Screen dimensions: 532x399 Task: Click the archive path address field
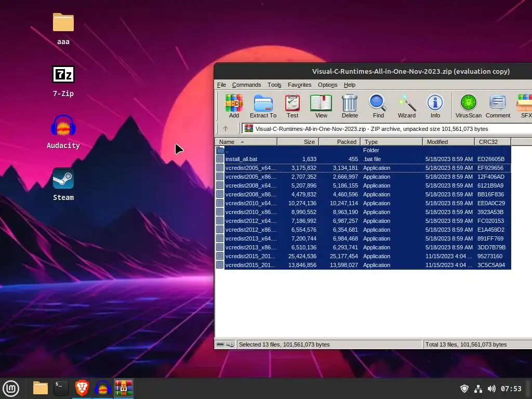tap(387, 129)
